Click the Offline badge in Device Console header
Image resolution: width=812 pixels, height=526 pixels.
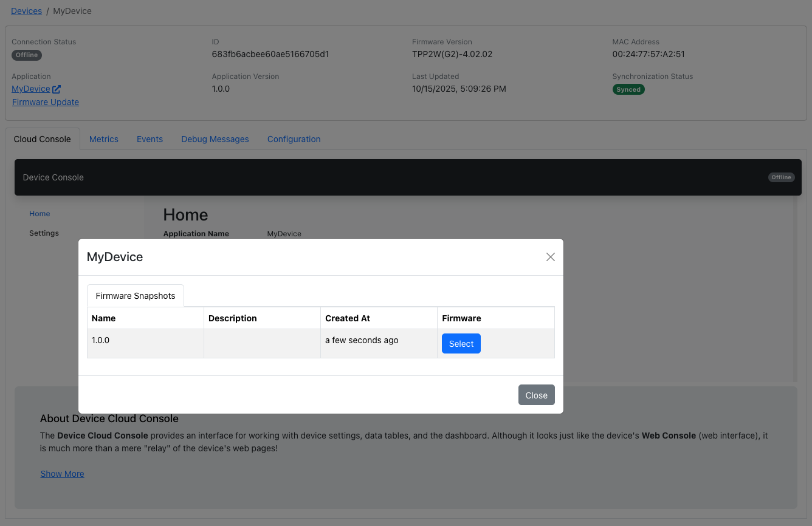[x=781, y=177]
